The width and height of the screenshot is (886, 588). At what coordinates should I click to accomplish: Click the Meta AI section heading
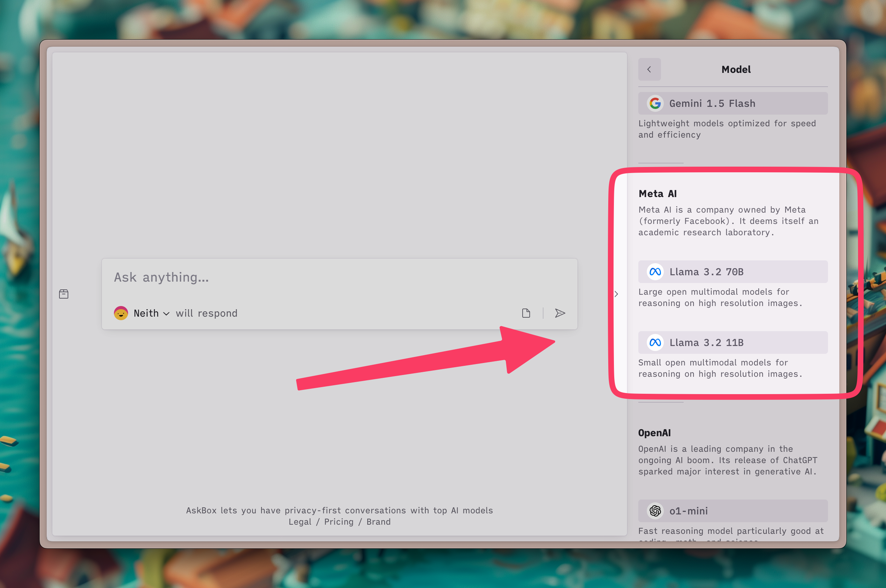point(658,194)
